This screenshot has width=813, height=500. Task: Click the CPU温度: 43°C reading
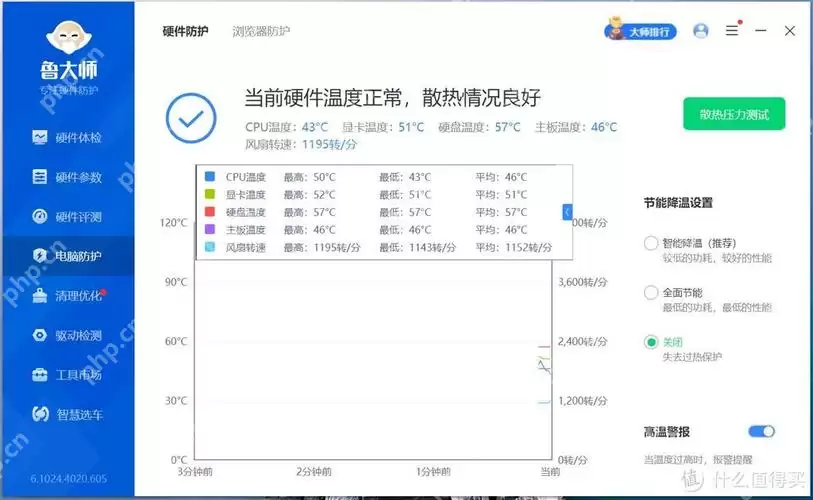(x=287, y=127)
